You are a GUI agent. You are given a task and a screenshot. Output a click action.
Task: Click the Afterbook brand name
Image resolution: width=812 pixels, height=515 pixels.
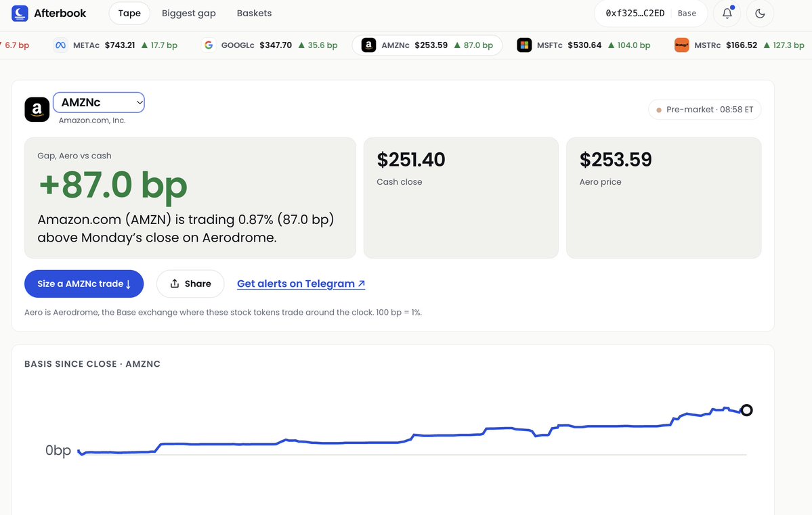point(60,14)
